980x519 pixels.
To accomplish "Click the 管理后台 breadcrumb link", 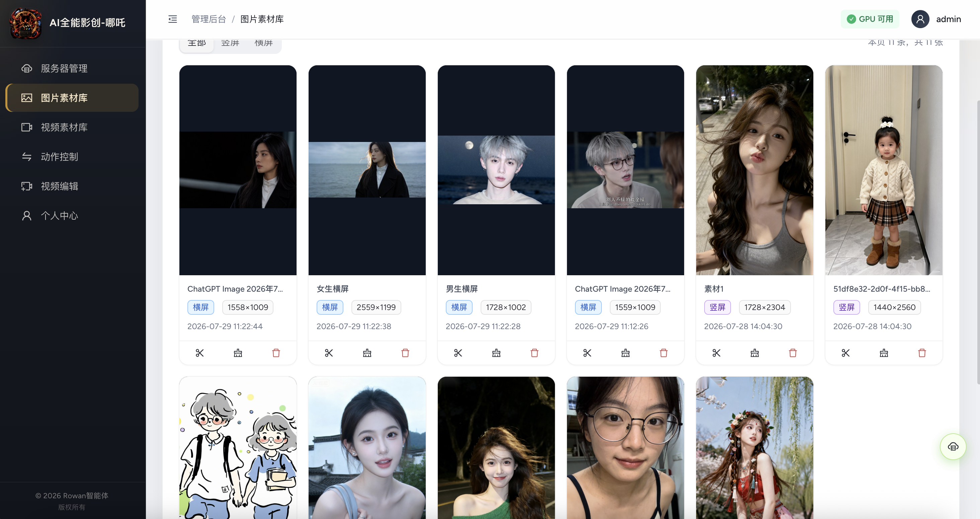I will click(x=209, y=19).
